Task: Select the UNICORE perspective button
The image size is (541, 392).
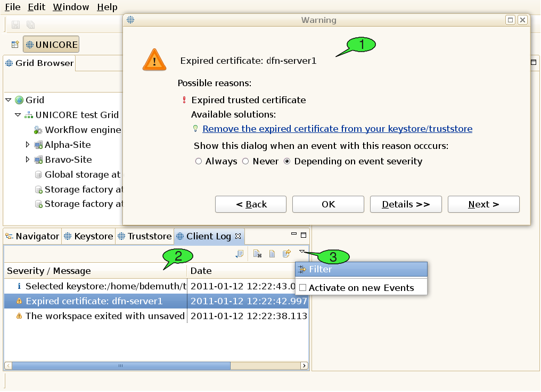Action: tap(51, 45)
